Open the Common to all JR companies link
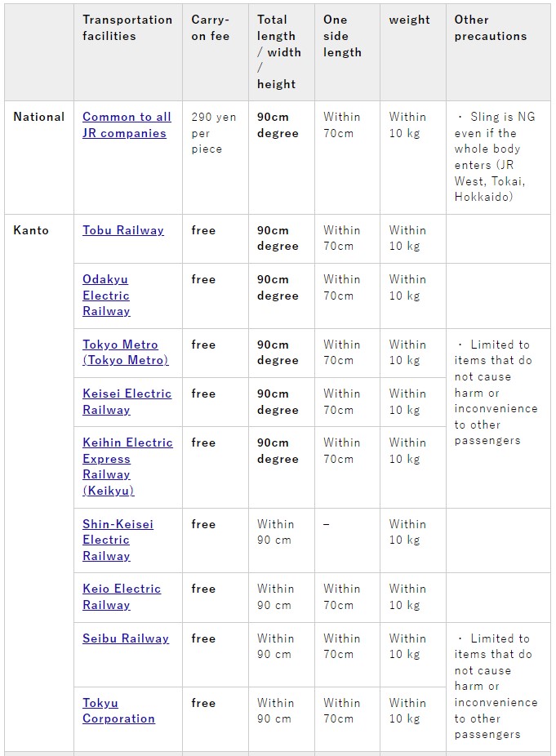556x756 pixels. (127, 125)
